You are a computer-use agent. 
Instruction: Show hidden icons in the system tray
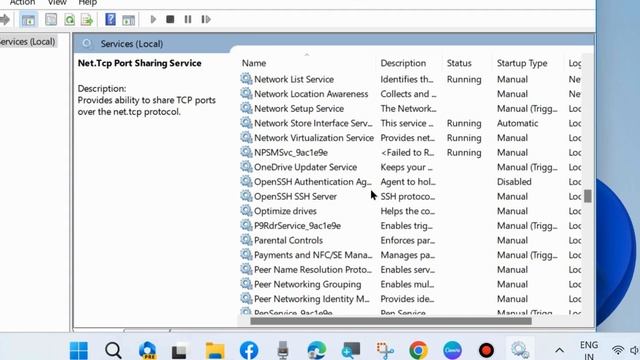560,350
